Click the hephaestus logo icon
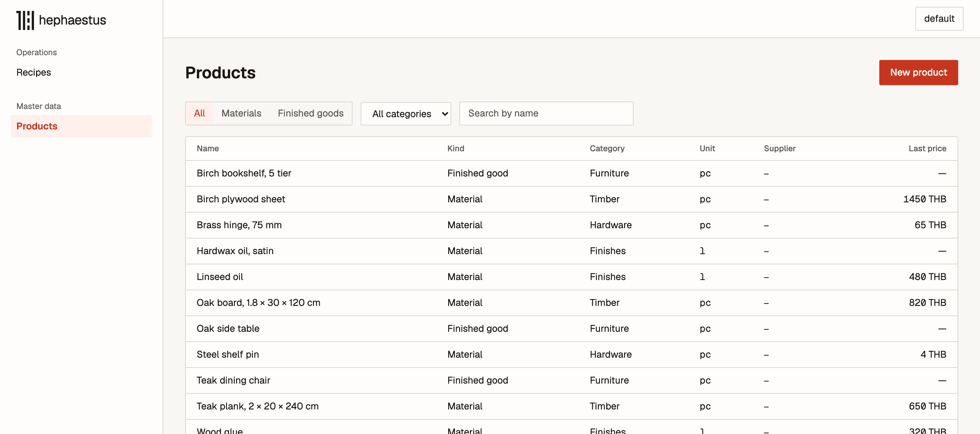The image size is (980, 434). (25, 20)
